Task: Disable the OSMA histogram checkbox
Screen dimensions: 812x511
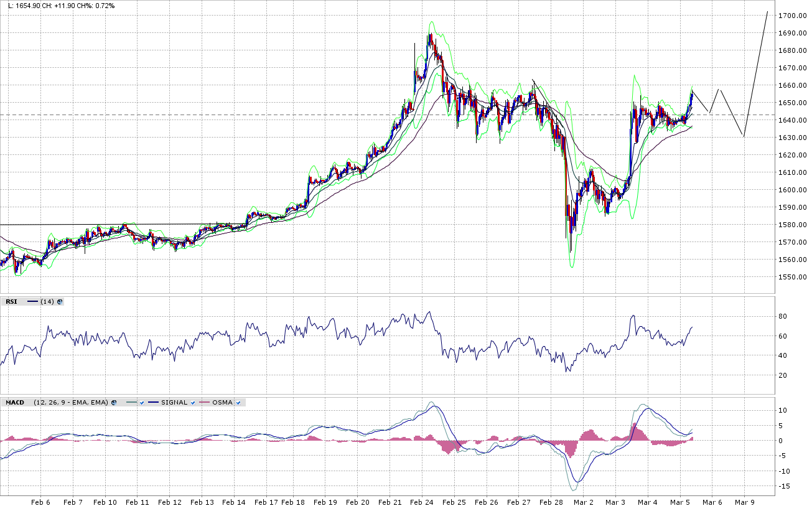Action: pos(238,403)
